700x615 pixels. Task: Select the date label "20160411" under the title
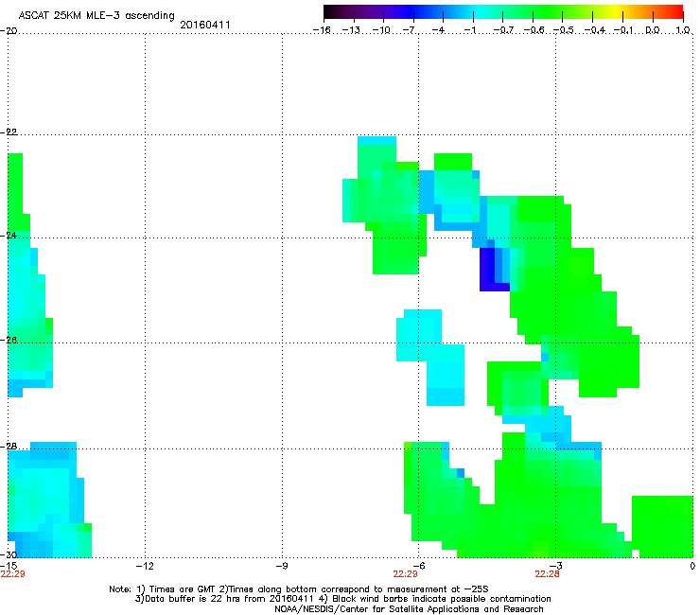[x=205, y=25]
